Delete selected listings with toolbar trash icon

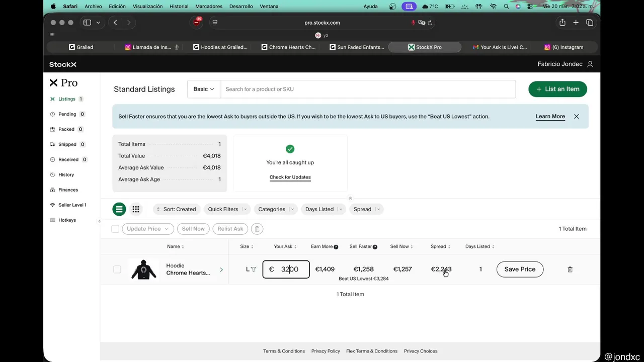pos(257,229)
